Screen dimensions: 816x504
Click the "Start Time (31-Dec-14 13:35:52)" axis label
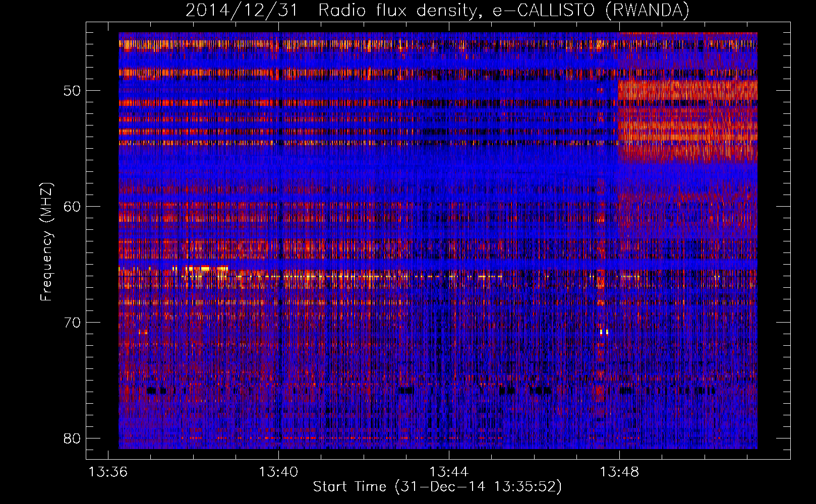coord(437,487)
